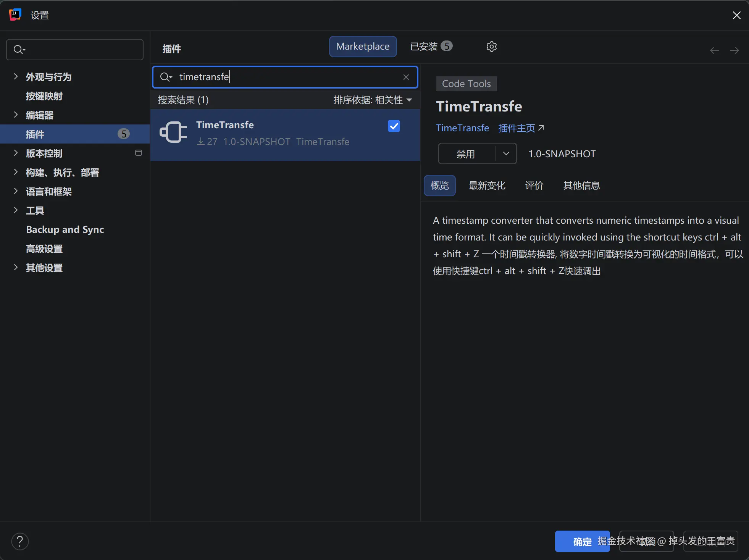
Task: Expand the Languages & Frameworks node
Action: (x=16, y=191)
